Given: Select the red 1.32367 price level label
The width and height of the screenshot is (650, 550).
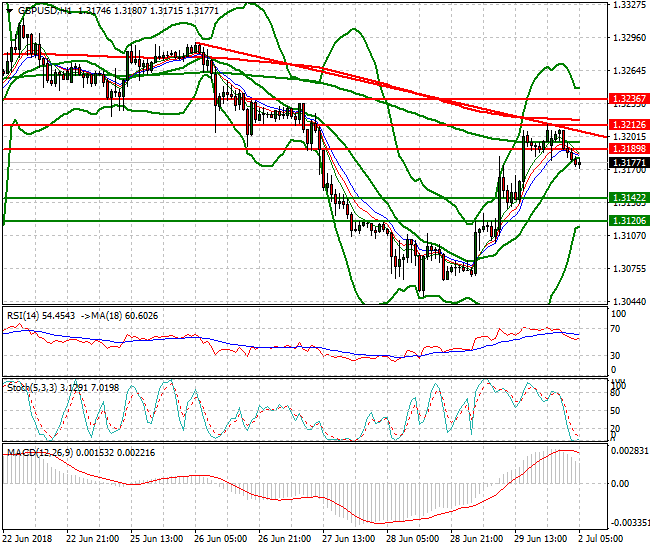Looking at the screenshot, I should pyautogui.click(x=629, y=99).
